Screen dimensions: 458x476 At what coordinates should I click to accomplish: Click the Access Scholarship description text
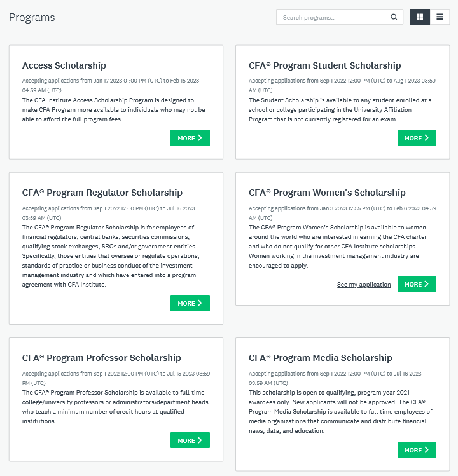[114, 109]
